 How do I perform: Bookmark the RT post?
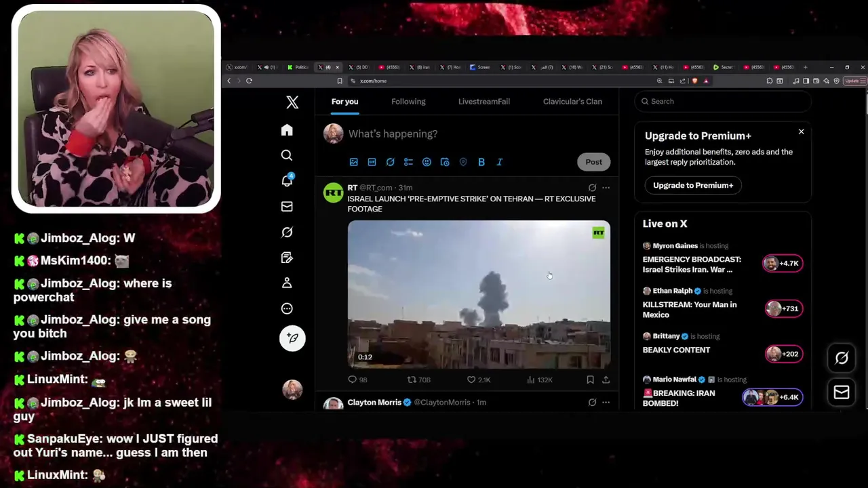[x=590, y=380]
